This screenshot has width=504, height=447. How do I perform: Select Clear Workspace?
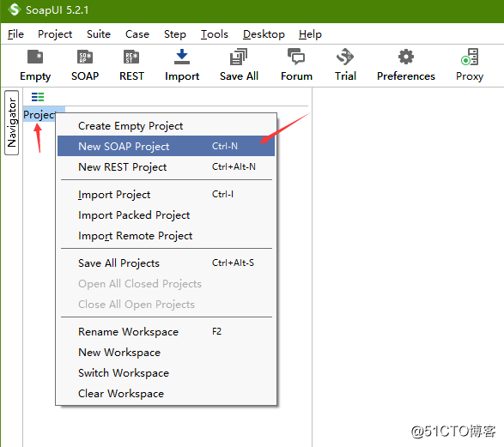pos(166,393)
